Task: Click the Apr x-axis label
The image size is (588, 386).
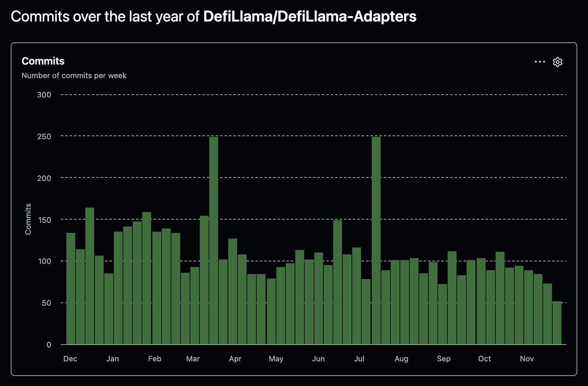Action: 235,359
